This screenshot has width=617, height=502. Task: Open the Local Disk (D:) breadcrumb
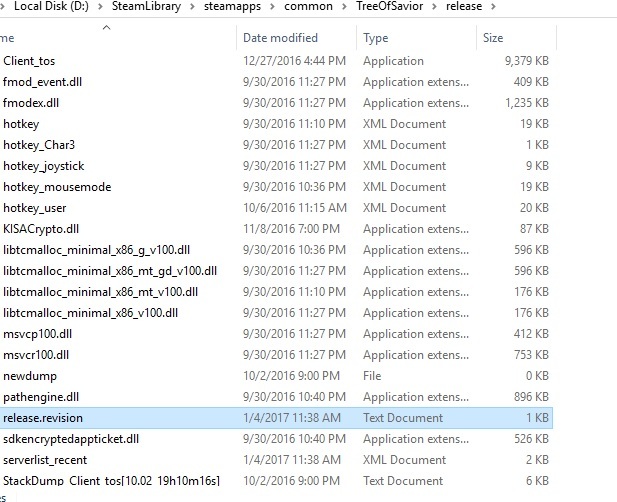(x=51, y=6)
